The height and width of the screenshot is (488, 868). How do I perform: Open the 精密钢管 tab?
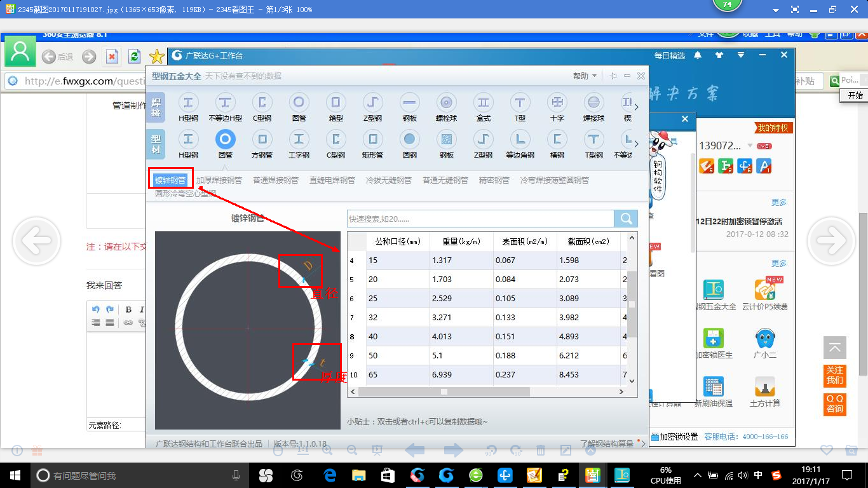click(x=494, y=180)
